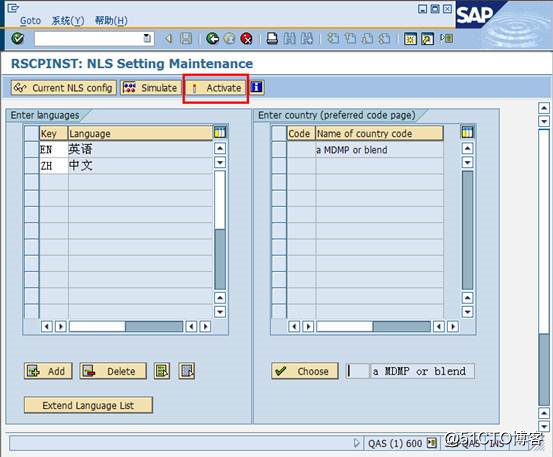553x457 pixels.
Task: Click Deselect All icon below languages table
Action: 187,371
